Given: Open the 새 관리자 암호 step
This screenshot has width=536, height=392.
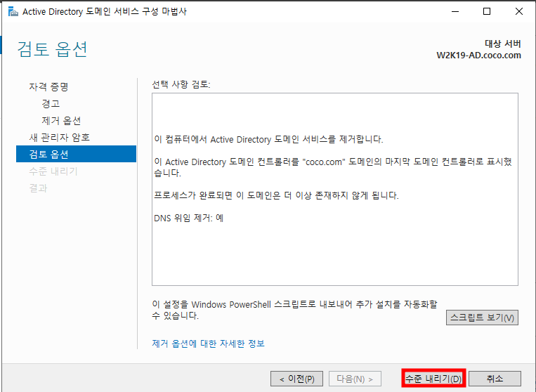Looking at the screenshot, I should click(60, 138).
